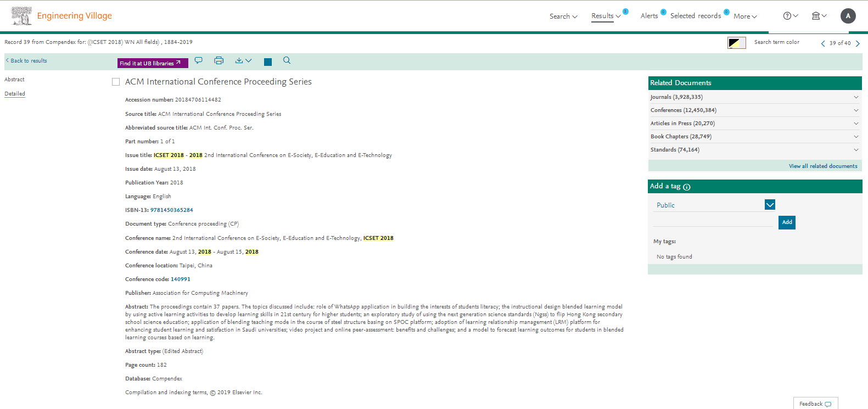Open Selected records
The height and width of the screenshot is (409, 868).
click(696, 16)
